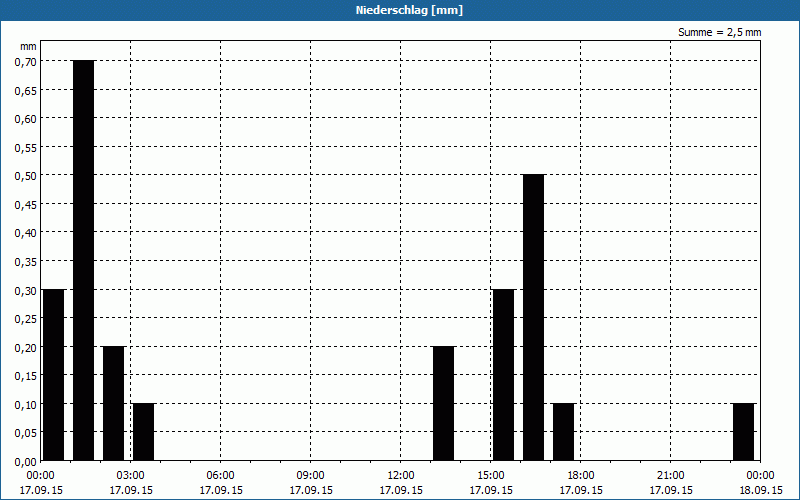Select the 0,20 mm bar after 12:00
The width and height of the screenshot is (800, 500).
[443, 403]
